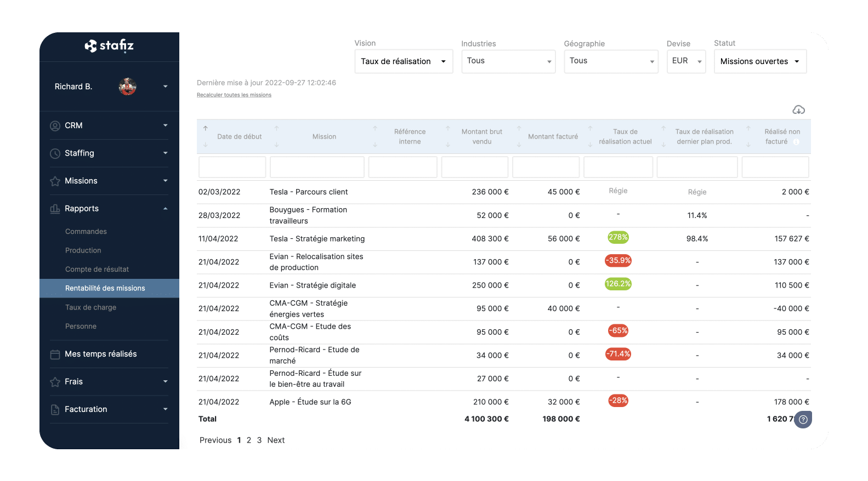Click Apple - Étude sur la 6G mission

pos(310,402)
